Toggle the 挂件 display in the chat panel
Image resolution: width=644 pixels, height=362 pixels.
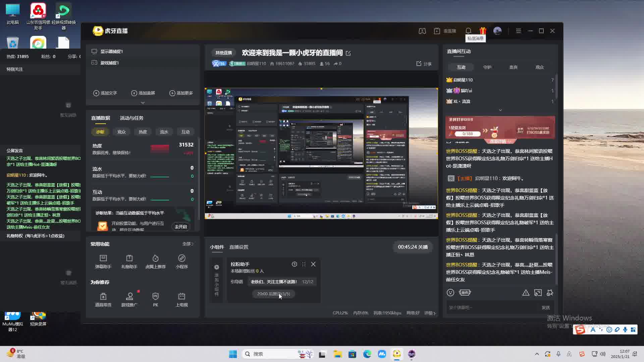coord(465,293)
